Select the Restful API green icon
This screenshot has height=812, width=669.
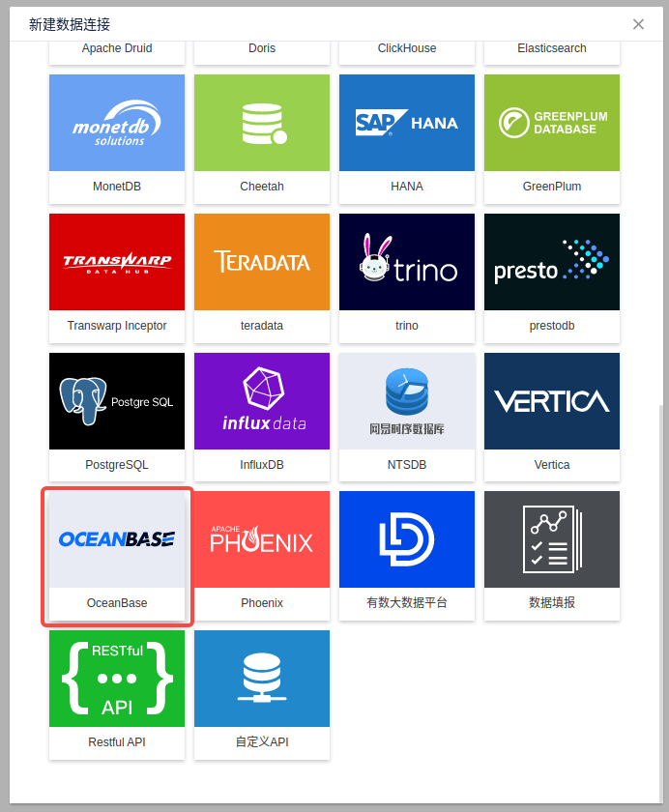point(117,679)
